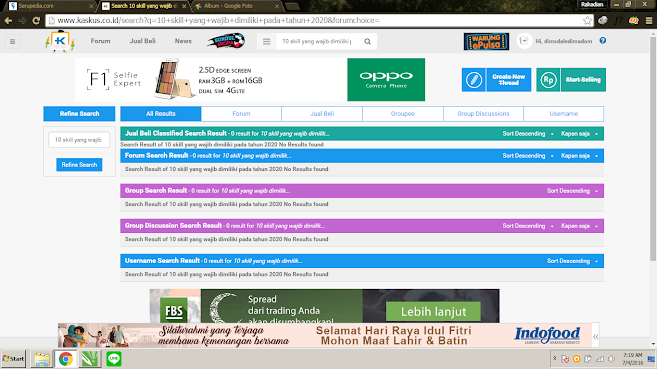Open the search category list icon
Viewport: 657px width, 369px height.
[266, 41]
